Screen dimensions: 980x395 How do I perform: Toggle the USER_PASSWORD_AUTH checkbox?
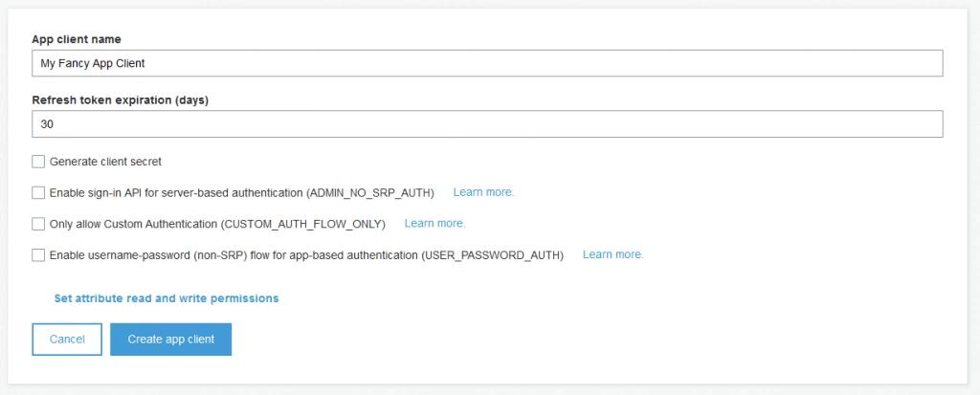coord(38,255)
